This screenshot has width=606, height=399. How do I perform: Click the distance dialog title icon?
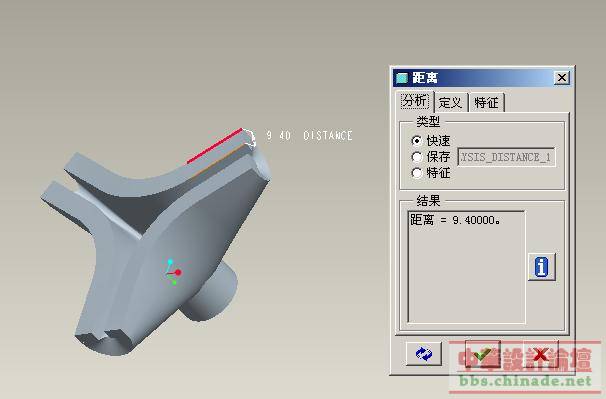402,78
